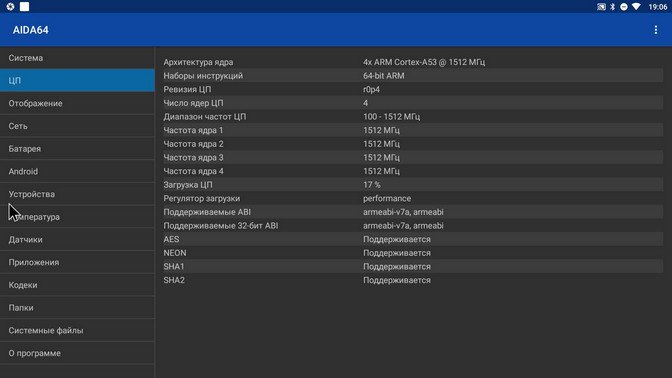
Task: Open the Устройства section
Action: (x=77, y=194)
